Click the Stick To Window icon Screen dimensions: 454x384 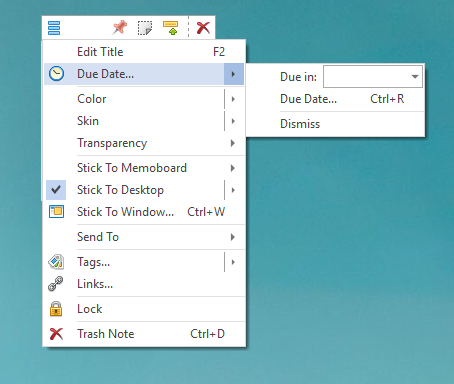point(56,212)
